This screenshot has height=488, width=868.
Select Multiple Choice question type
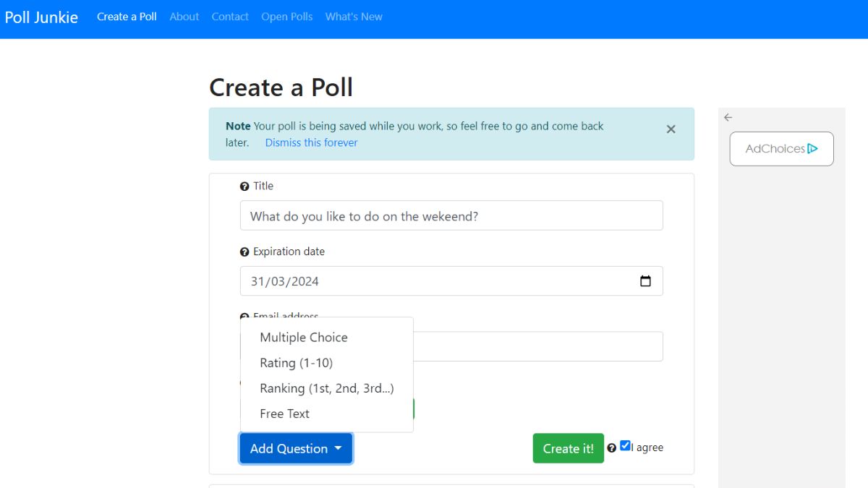(304, 338)
